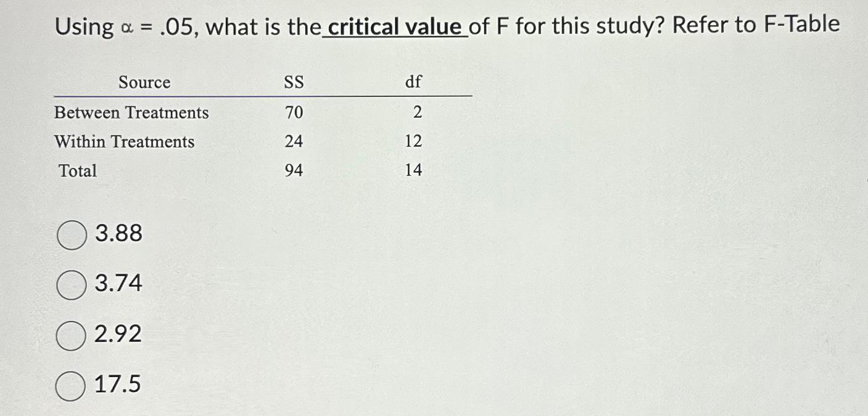
Task: Select the answer option 17.5
Action: (x=71, y=384)
